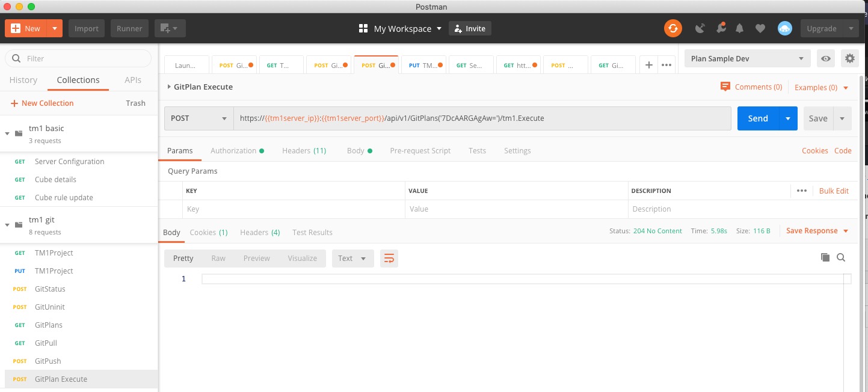The width and height of the screenshot is (868, 392).
Task: Open the request Settings tab
Action: [517, 150]
